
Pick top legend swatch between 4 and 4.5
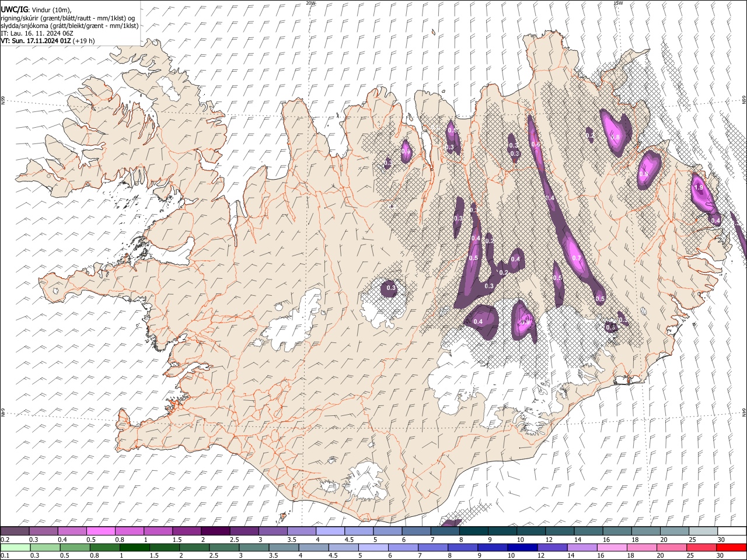pyautogui.click(x=330, y=531)
